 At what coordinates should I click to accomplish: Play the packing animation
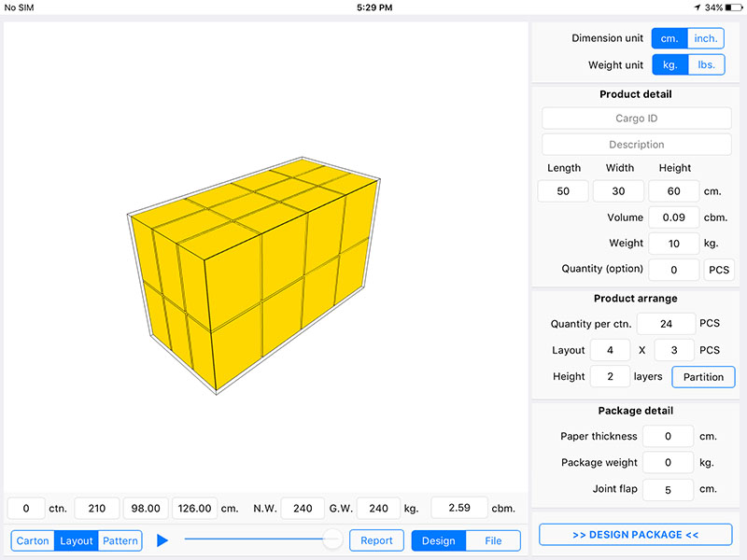[x=162, y=540]
